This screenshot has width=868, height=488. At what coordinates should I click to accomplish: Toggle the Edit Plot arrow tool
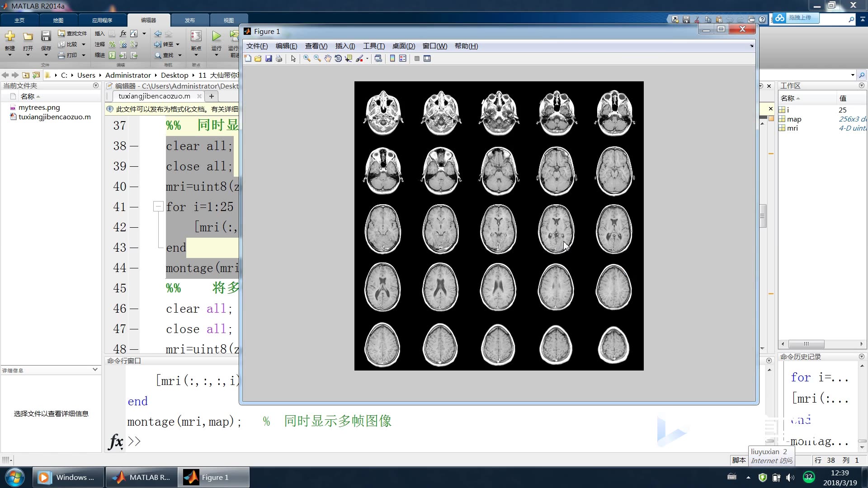pos(293,59)
